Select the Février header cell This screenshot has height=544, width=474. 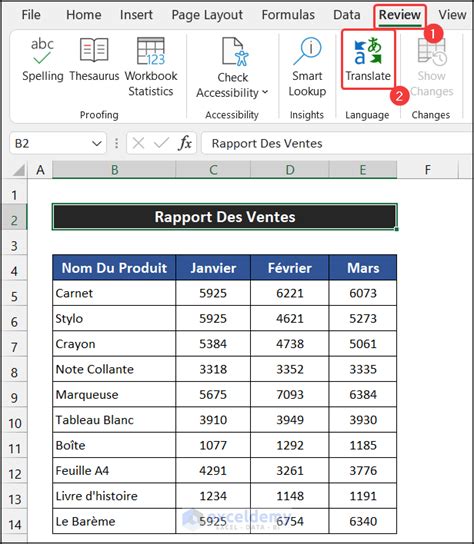pos(290,267)
